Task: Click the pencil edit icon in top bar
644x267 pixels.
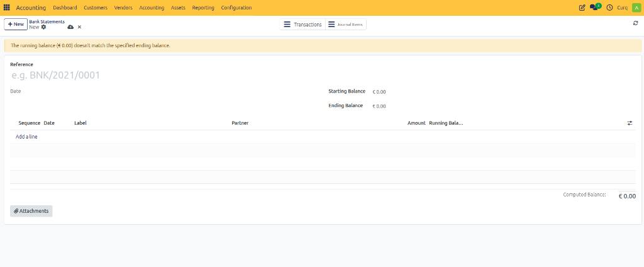Action: 582,8
